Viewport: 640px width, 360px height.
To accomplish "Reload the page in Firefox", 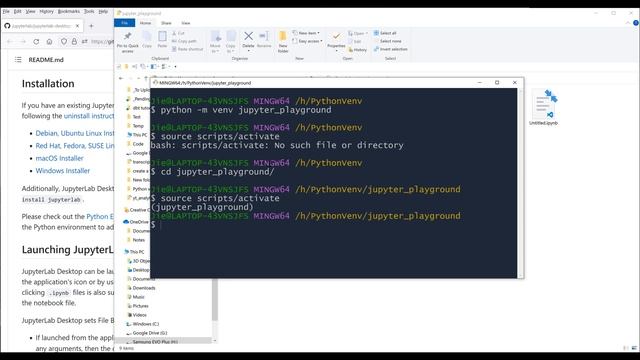I will [36, 41].
